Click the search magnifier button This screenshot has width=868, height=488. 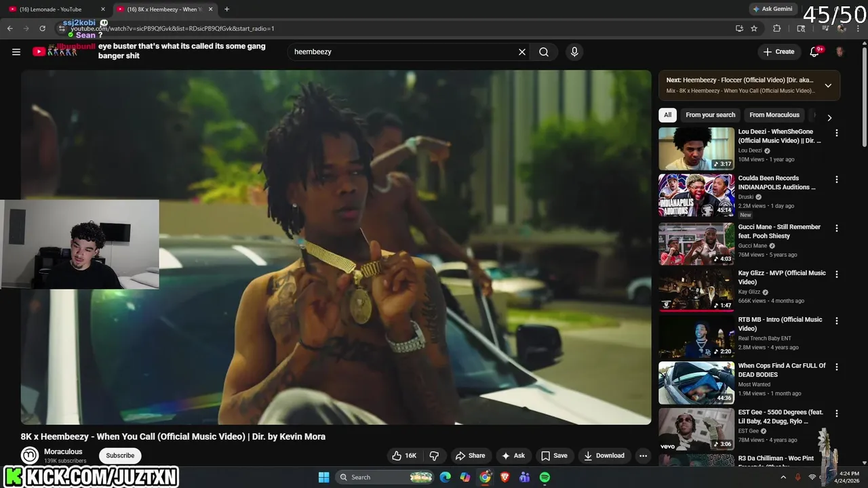point(544,52)
